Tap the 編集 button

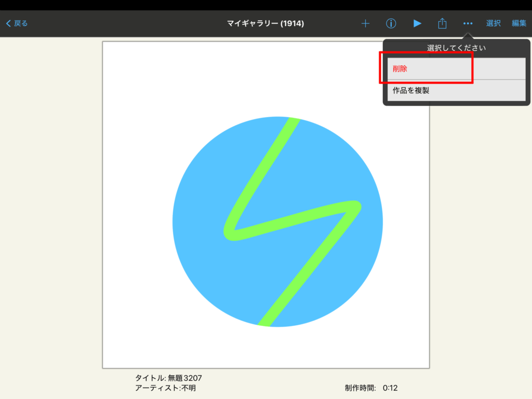[x=518, y=23]
